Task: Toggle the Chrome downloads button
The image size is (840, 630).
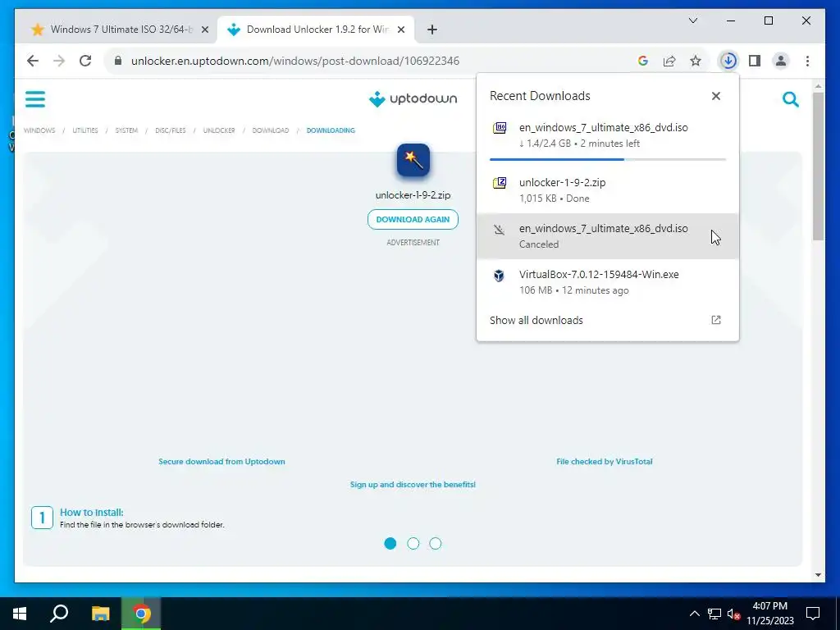Action: point(728,61)
